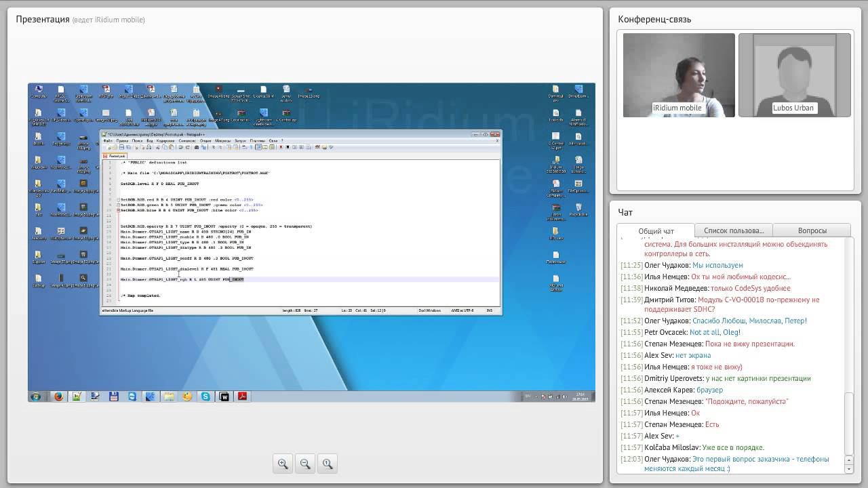Reset presentation zoom with third magnifier
Viewport: 868px width, 488px height.
328,464
